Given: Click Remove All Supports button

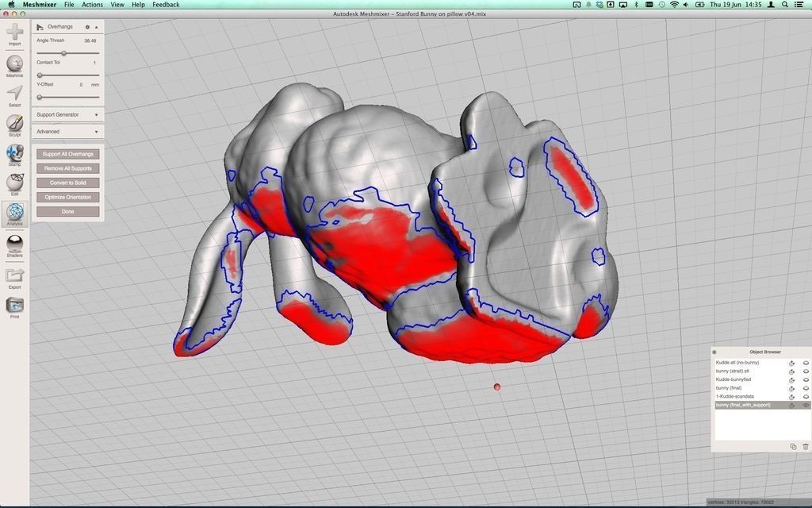Looking at the screenshot, I should [x=68, y=168].
